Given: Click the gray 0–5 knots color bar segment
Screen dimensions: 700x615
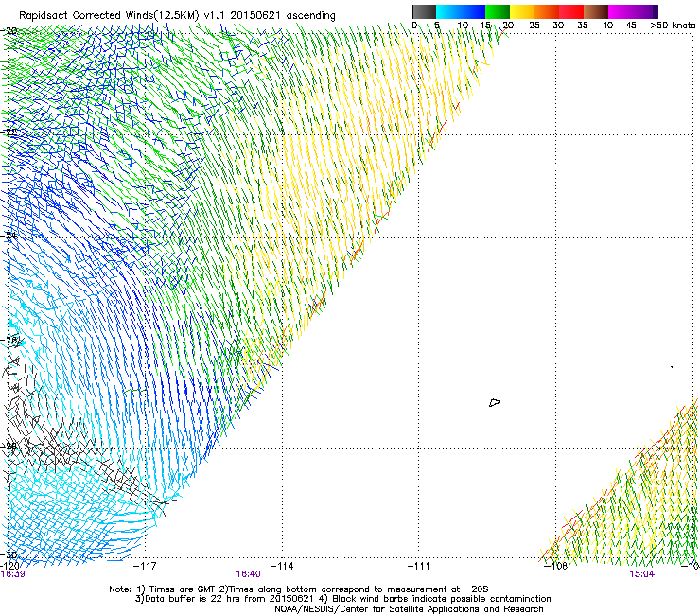Looking at the screenshot, I should [x=424, y=11].
